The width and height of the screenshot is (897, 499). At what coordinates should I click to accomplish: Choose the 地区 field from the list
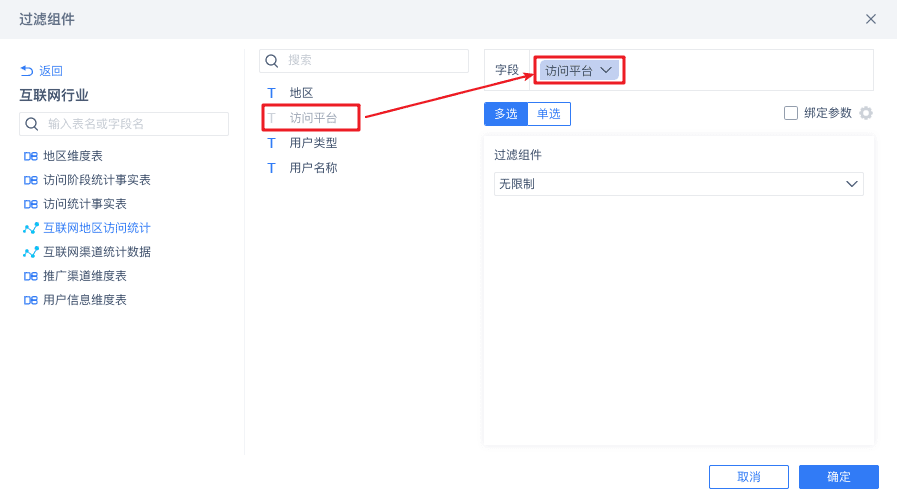click(x=301, y=92)
